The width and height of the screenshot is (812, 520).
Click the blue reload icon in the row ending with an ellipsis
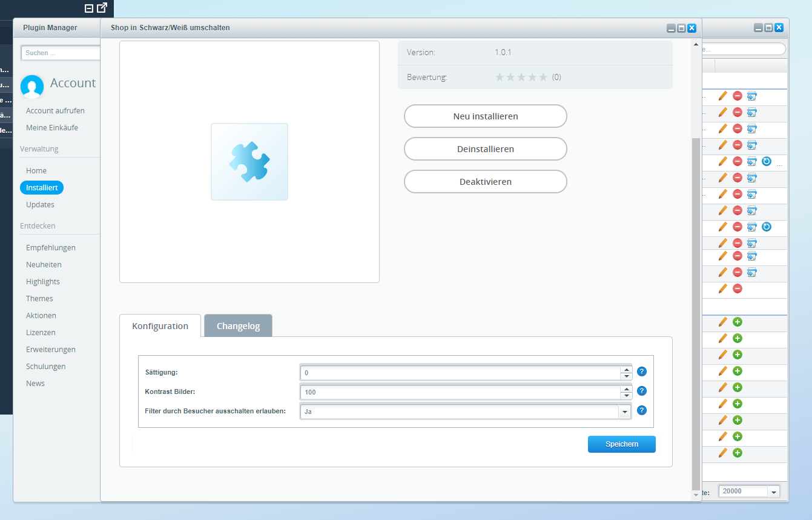[767, 161]
